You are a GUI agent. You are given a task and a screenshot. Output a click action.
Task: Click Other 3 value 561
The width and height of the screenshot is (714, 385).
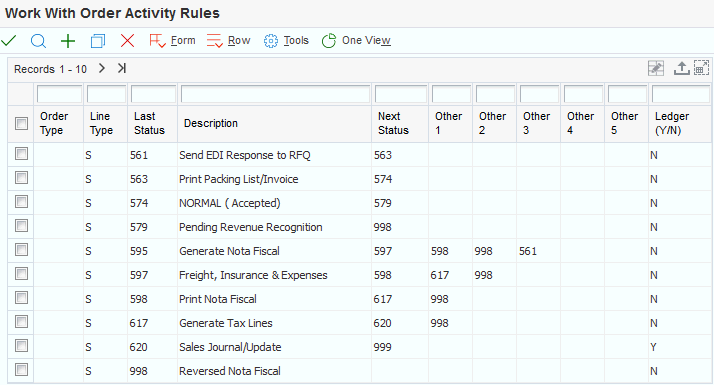pos(528,251)
